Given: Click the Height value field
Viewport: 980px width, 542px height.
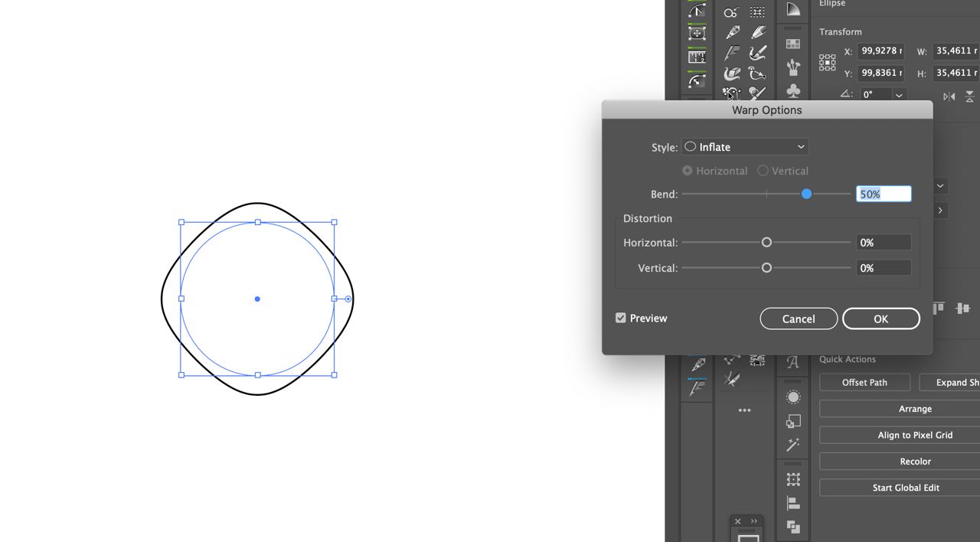Looking at the screenshot, I should point(956,73).
